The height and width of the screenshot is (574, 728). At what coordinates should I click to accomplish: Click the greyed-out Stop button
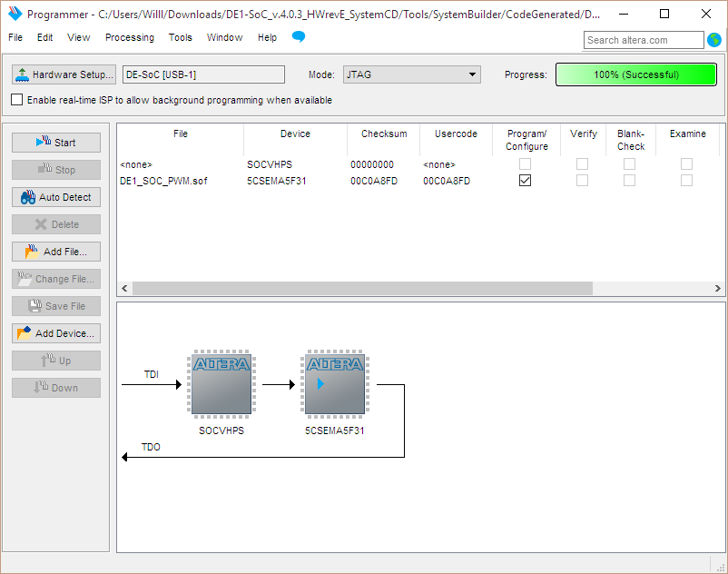click(56, 170)
